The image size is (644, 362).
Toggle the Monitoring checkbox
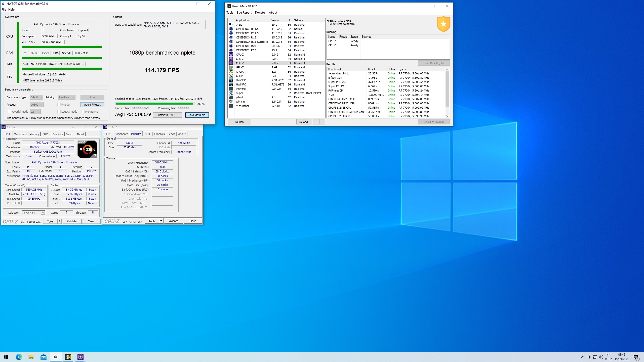(83, 112)
